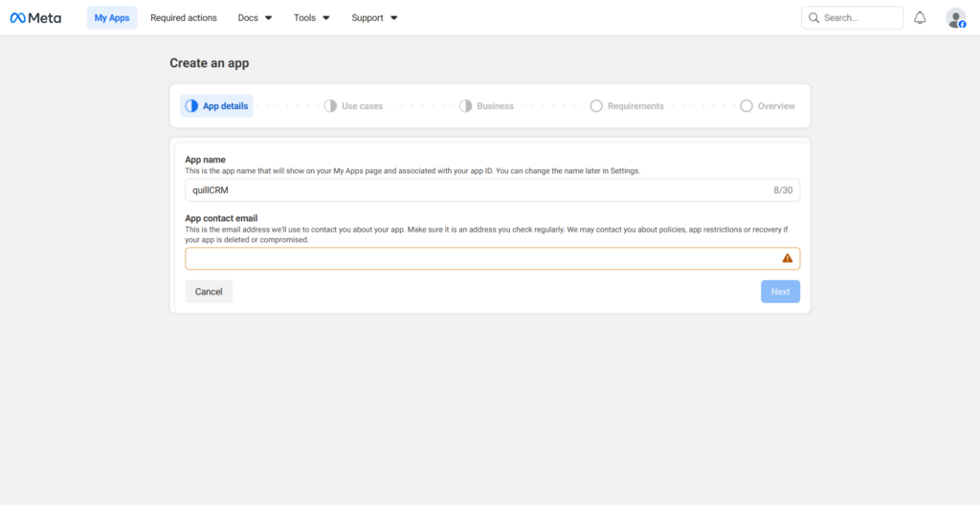Click into the Search box

tap(859, 17)
